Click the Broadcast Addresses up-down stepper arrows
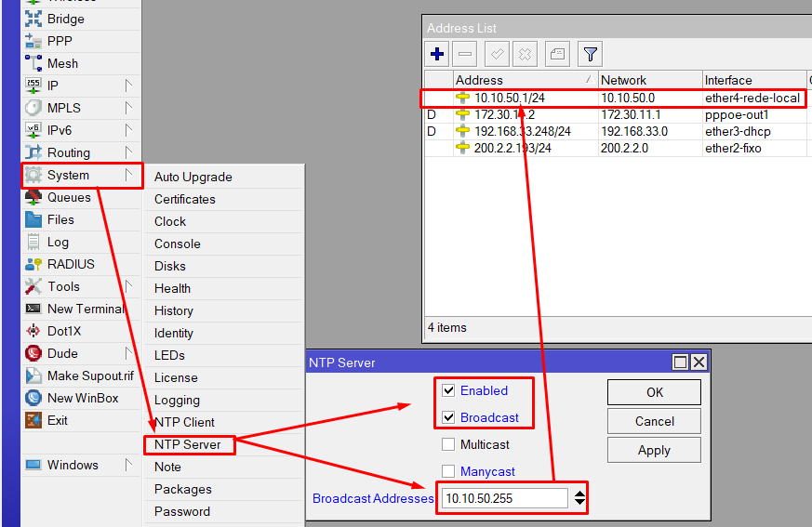Screen dimensions: 812x527 pyautogui.click(x=579, y=498)
